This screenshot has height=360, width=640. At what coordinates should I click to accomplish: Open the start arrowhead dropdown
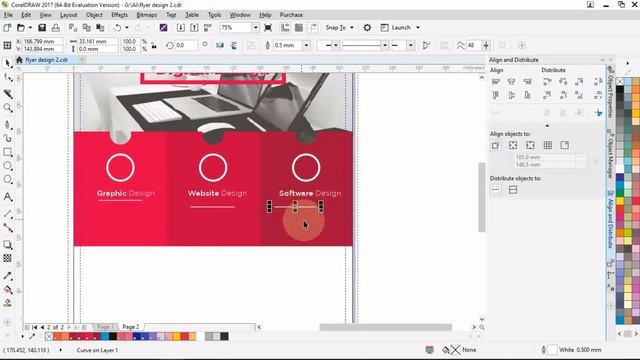click(336, 45)
